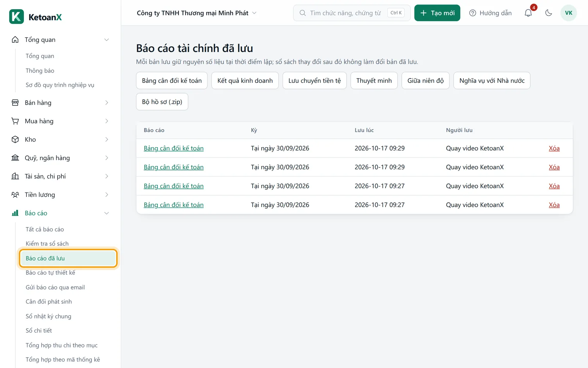Click Lưu chuyển tiền tệ button
Screen dimensions: 588x368
315,81
